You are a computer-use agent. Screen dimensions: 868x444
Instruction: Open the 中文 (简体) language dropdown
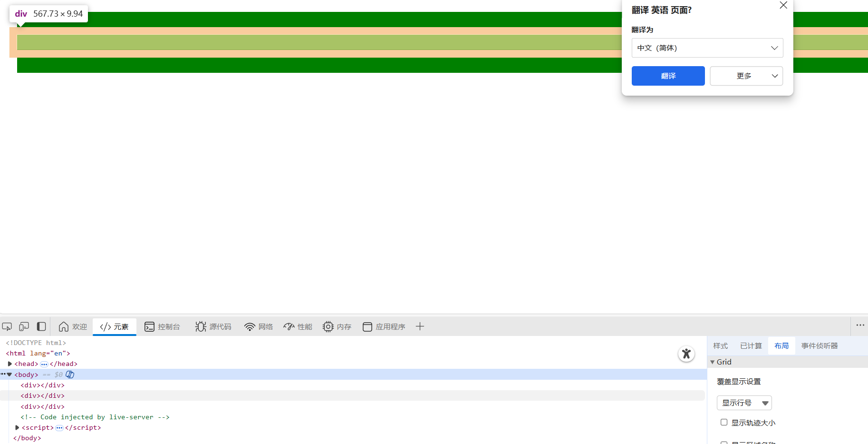coord(707,48)
